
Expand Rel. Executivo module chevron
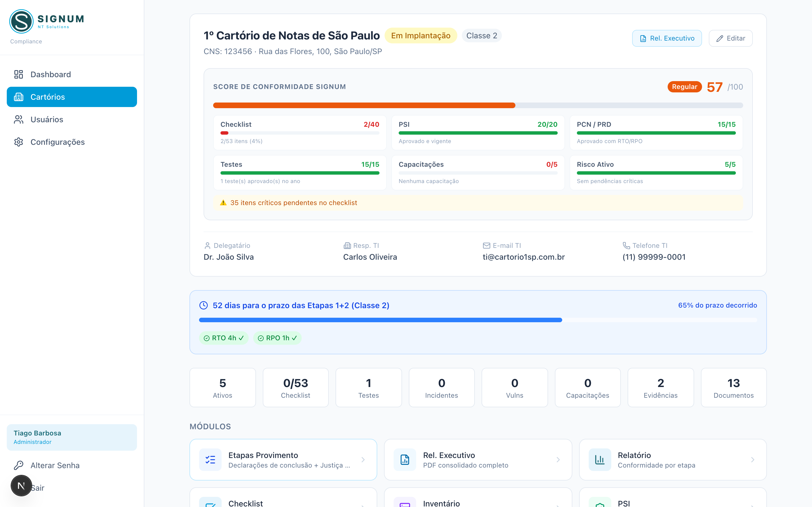point(558,460)
